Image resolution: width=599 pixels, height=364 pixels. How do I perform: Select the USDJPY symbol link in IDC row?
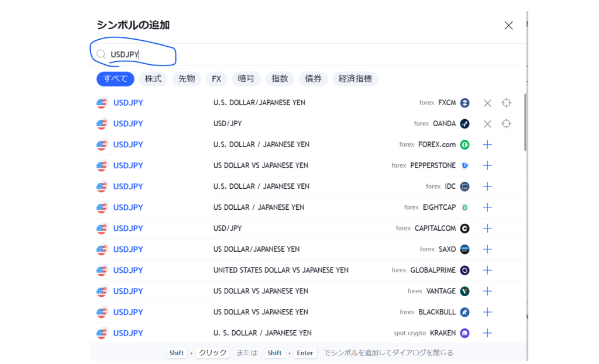pos(128,186)
